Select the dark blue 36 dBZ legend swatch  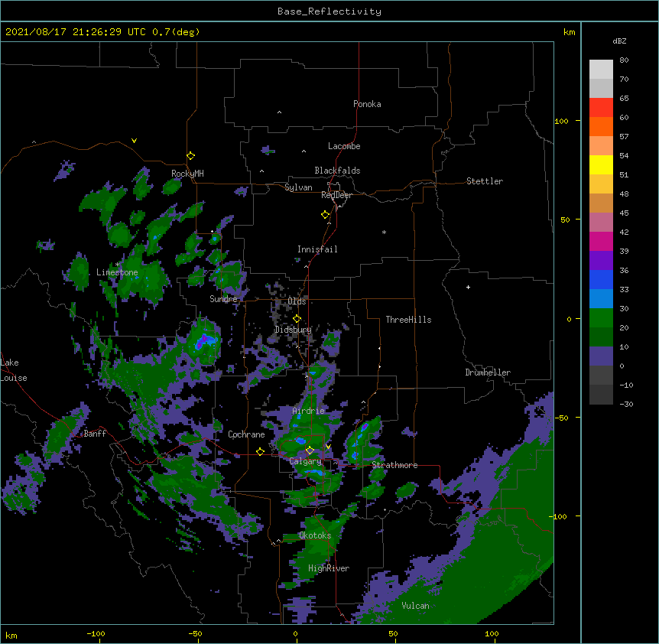point(601,279)
